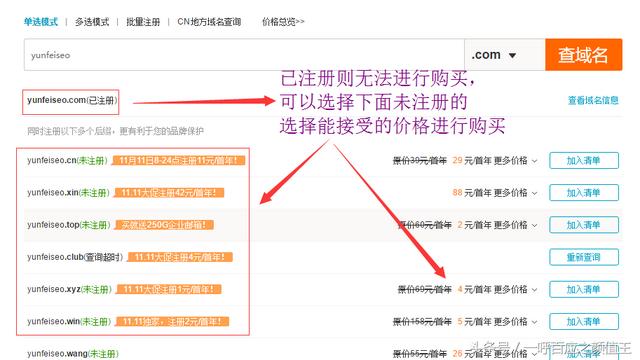640x360 pixels.
Task: Select the yunfeiseo.top domain name
Action: tap(53, 225)
